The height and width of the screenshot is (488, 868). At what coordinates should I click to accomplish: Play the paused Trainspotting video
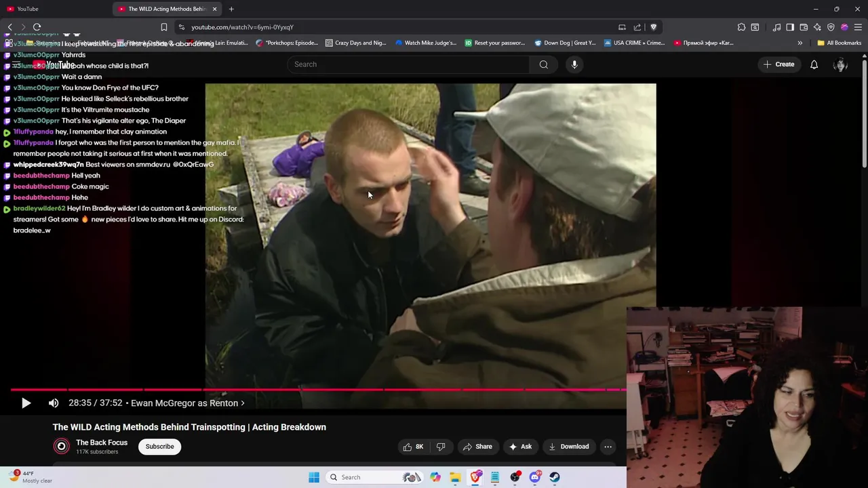(26, 403)
